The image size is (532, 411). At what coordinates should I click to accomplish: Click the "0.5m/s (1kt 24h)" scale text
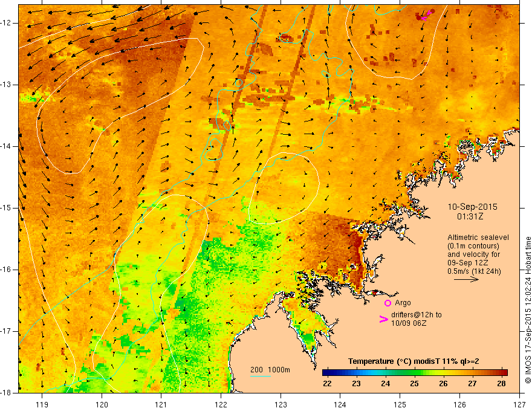474,271
